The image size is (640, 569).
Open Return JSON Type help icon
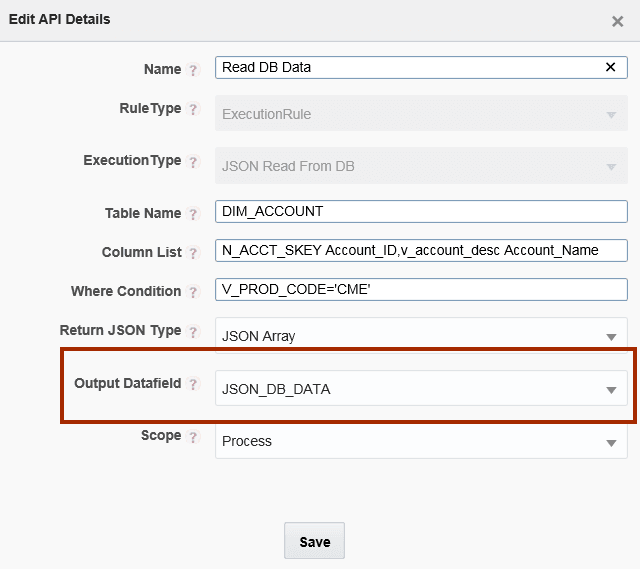193,331
